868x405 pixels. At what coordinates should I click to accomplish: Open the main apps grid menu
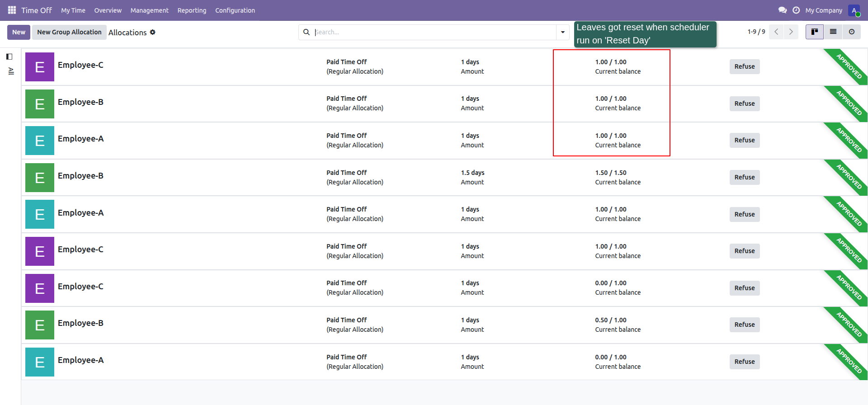[x=12, y=10]
